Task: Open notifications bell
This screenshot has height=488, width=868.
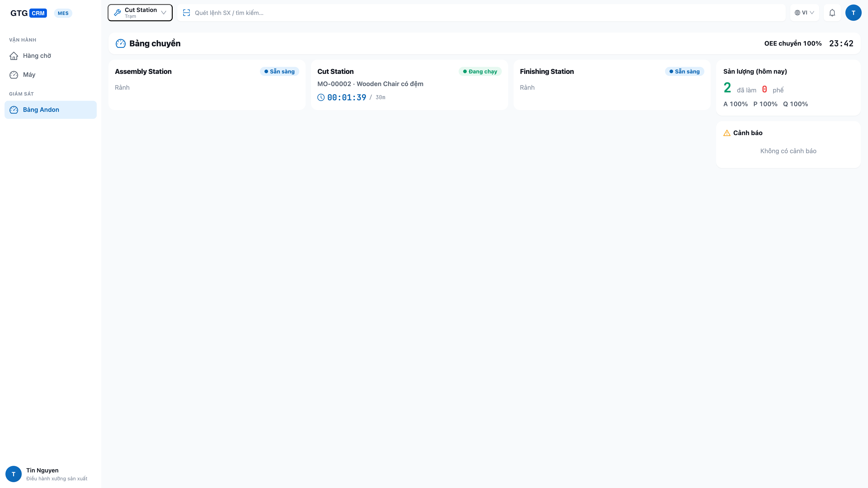Action: pos(832,13)
